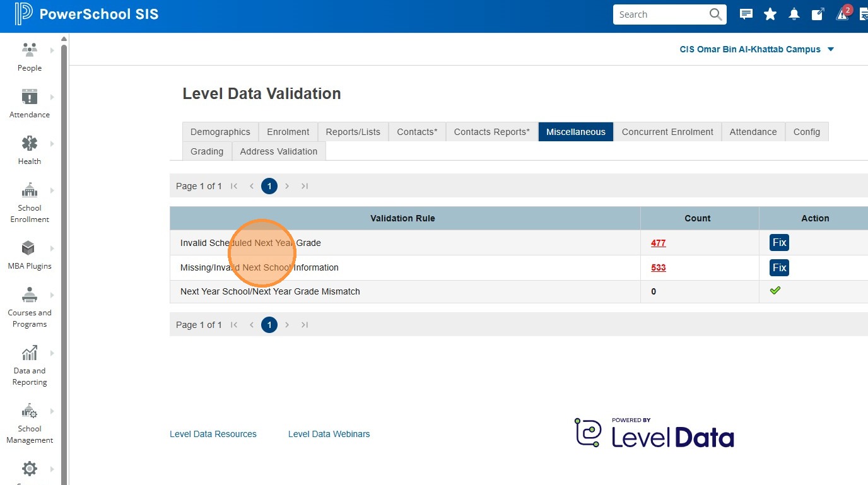Click the Validation Rule column header

(x=405, y=218)
